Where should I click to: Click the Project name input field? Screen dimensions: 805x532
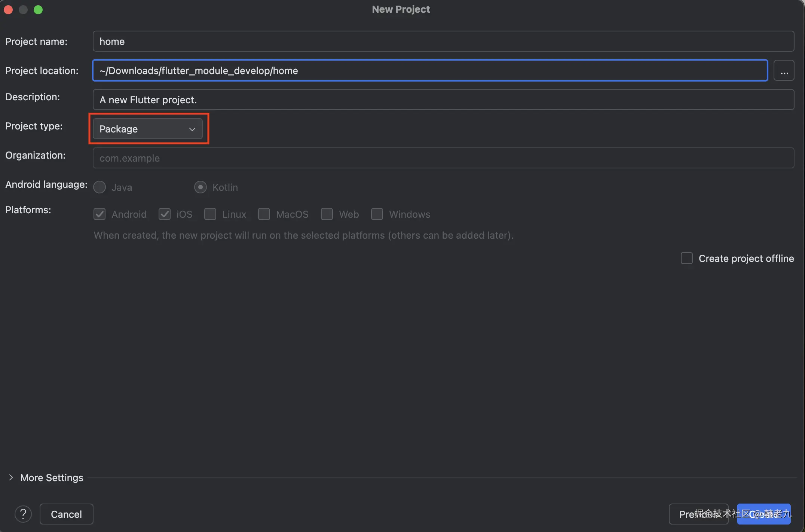tap(443, 42)
